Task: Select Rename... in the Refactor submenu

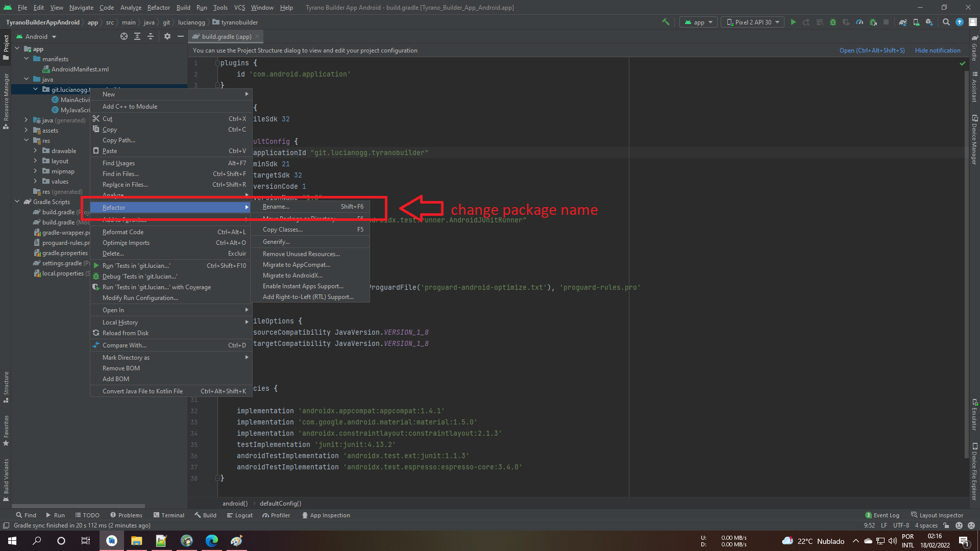Action: 276,207
